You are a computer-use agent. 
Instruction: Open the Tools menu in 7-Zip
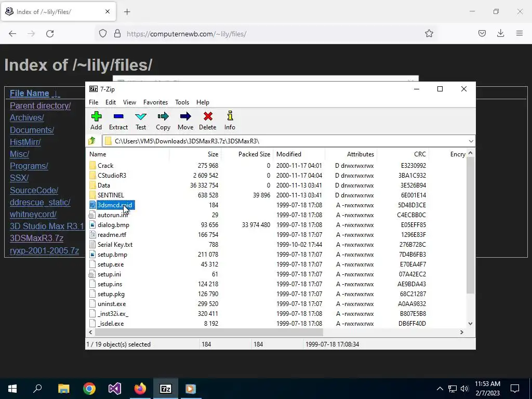tap(182, 102)
